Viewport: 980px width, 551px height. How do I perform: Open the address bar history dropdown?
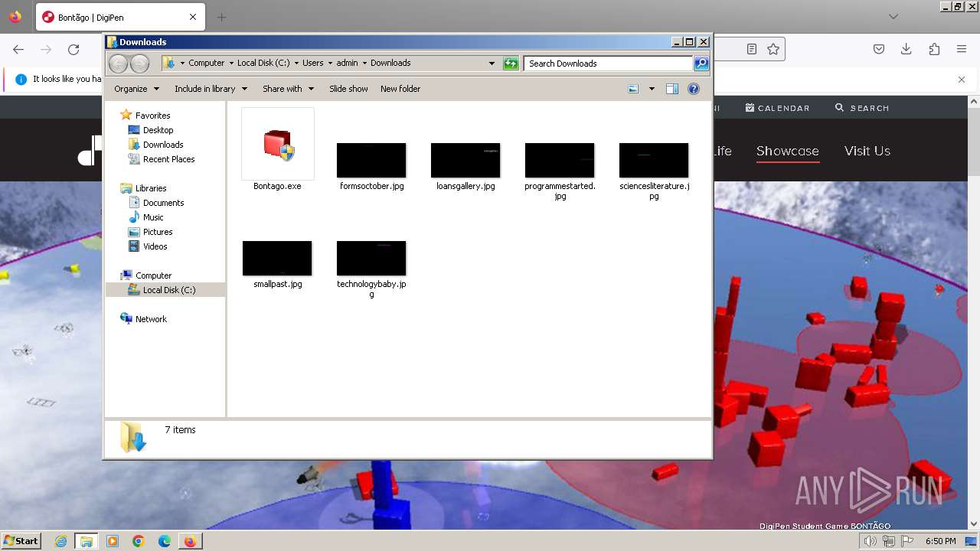click(x=492, y=64)
